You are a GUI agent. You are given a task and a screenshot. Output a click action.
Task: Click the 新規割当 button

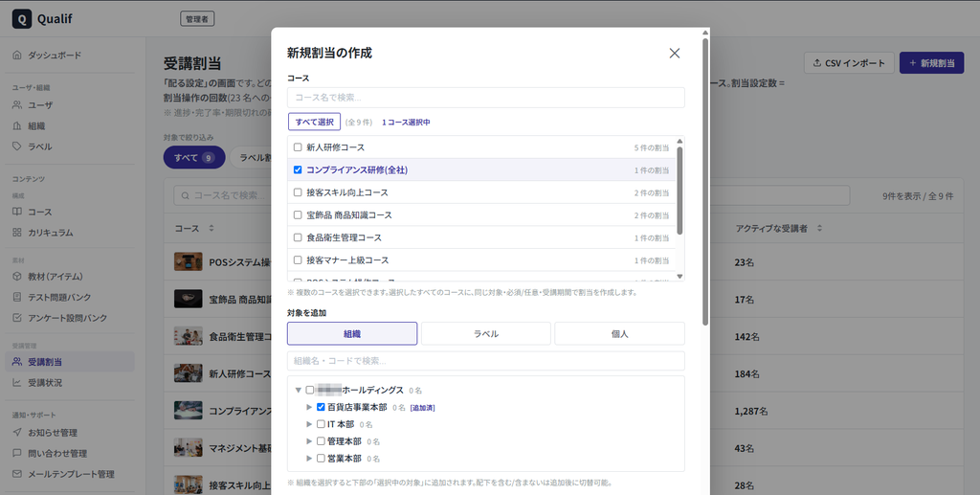click(x=932, y=63)
